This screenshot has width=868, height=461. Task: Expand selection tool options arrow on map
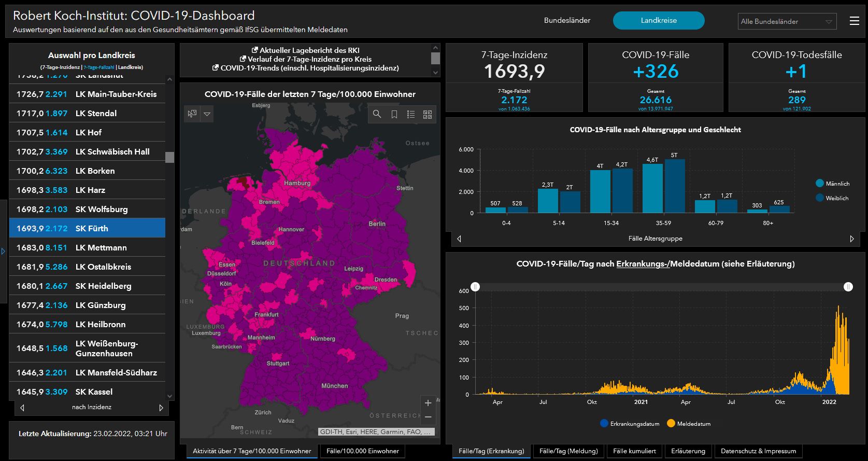pyautogui.click(x=207, y=114)
